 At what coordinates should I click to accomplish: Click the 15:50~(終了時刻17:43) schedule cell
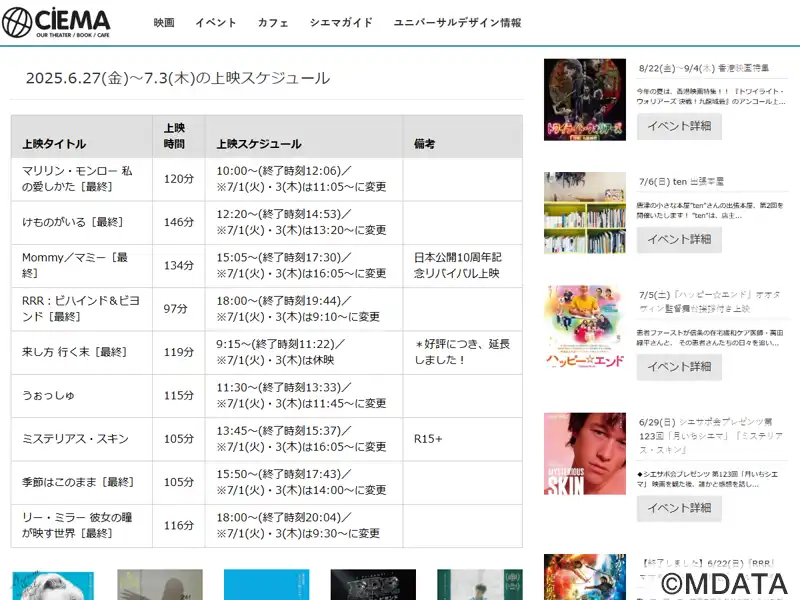pyautogui.click(x=304, y=483)
